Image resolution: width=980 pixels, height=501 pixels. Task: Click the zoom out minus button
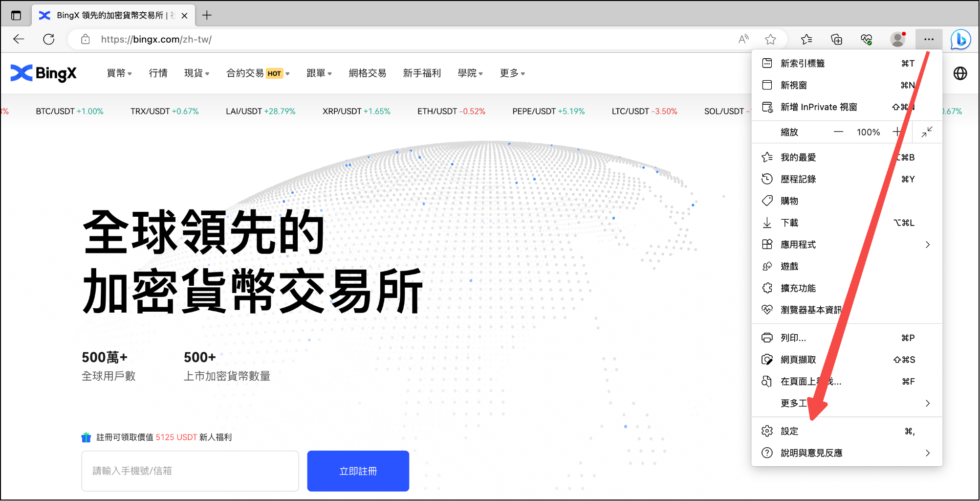838,132
